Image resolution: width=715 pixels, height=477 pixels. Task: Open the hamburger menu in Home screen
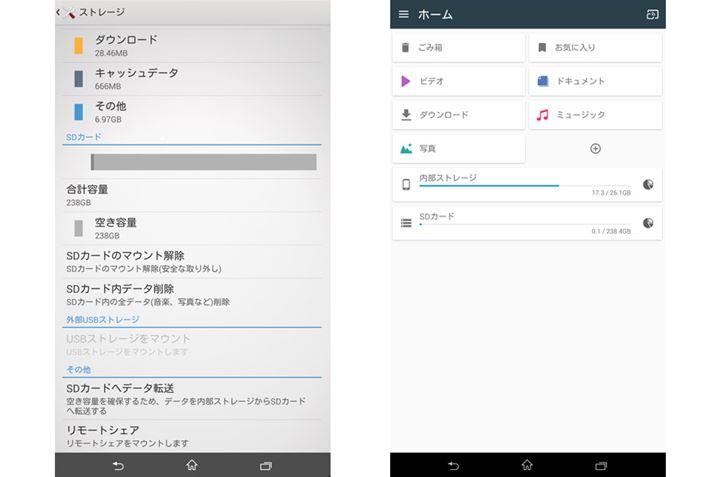pos(403,14)
